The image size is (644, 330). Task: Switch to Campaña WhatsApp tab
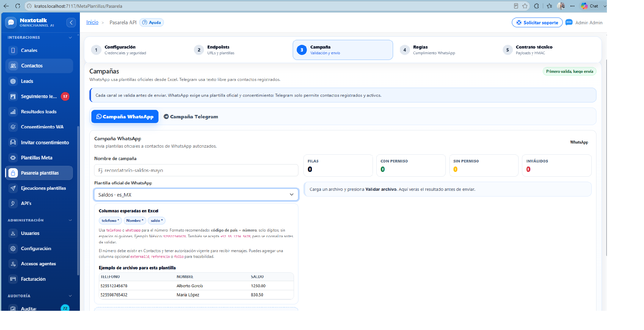tap(125, 117)
